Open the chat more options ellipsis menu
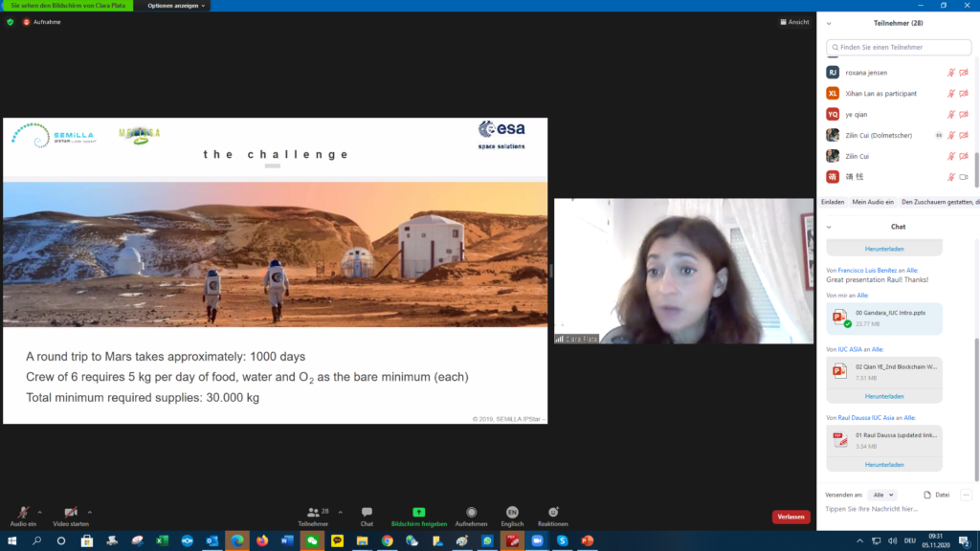This screenshot has width=980, height=551. tap(966, 495)
